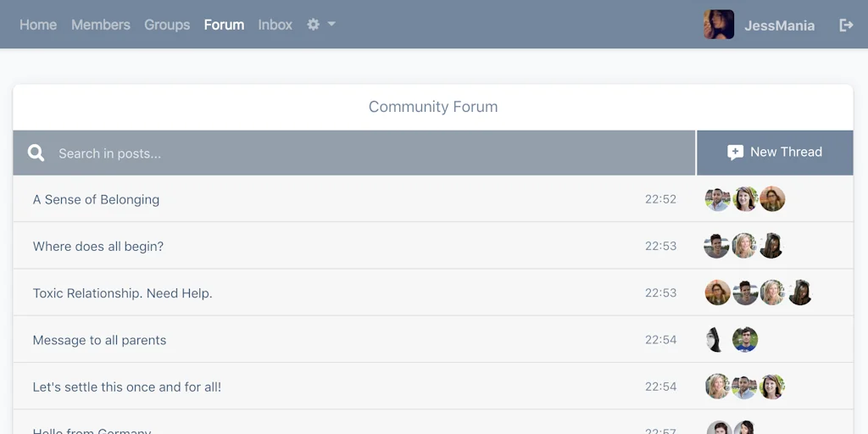Click second avatar in Toxic Relationship row
Image resolution: width=868 pixels, height=434 pixels.
745,292
